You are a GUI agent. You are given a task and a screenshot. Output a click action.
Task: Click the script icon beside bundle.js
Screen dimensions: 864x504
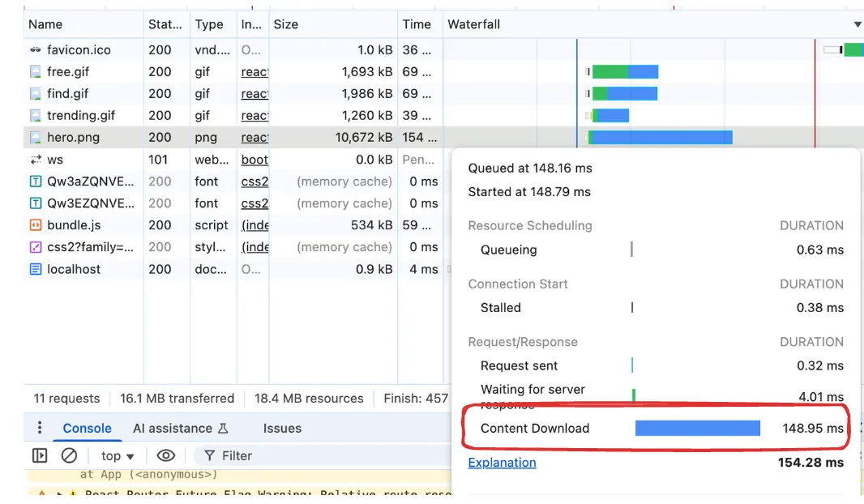pyautogui.click(x=35, y=225)
